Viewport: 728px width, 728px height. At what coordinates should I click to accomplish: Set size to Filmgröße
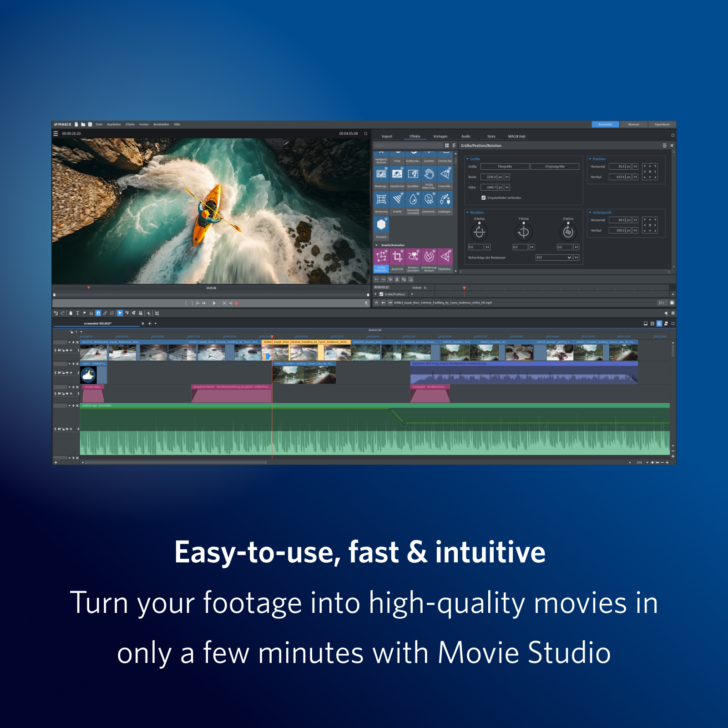pos(505,167)
